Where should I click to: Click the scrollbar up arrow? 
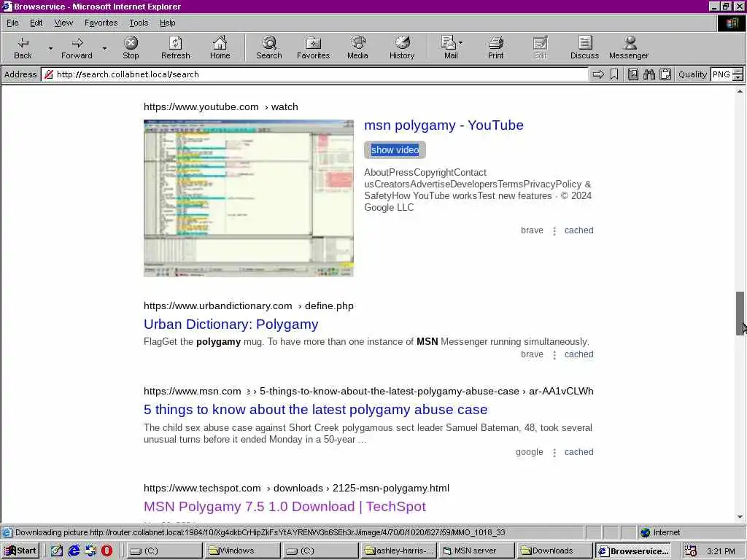pos(740,90)
